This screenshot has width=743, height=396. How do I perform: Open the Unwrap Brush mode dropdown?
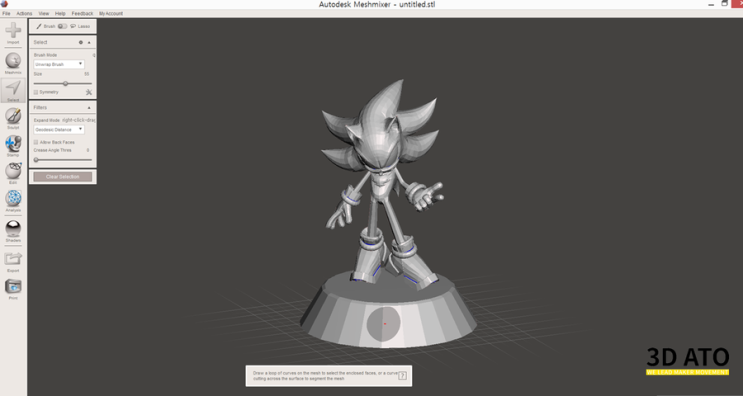click(x=59, y=64)
